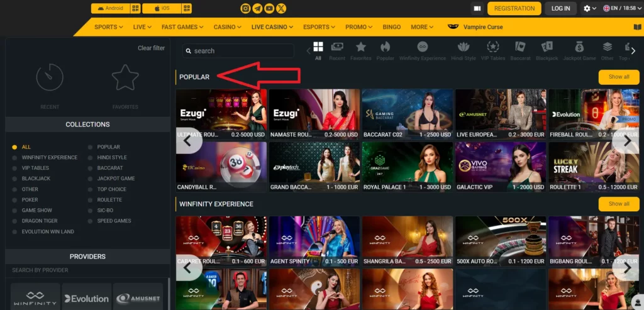Click the wallet icon beside Registration

coord(477,9)
